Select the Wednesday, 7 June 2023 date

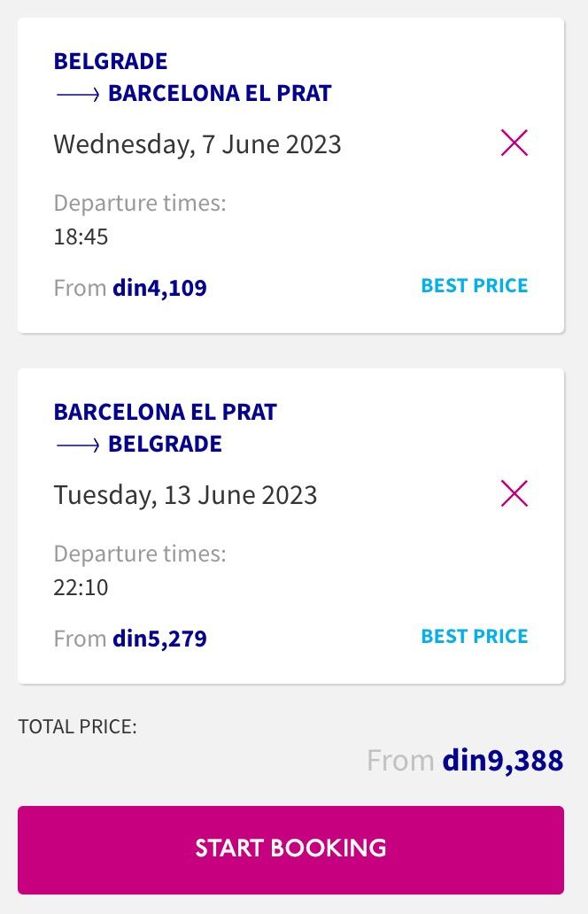click(x=197, y=144)
